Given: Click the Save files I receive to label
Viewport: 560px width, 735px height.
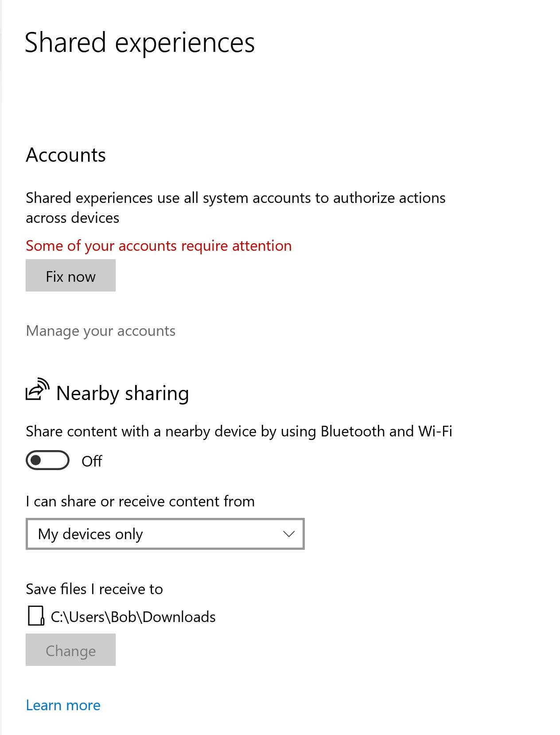Looking at the screenshot, I should coord(94,589).
